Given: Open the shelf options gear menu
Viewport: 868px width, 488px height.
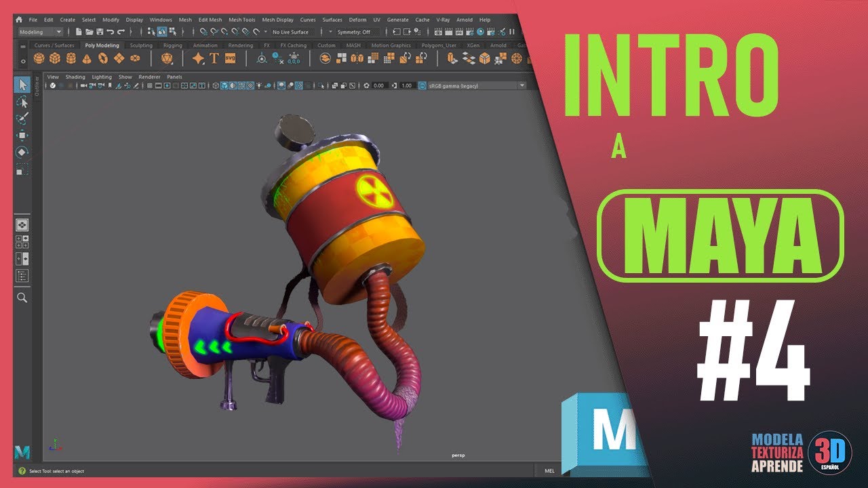Looking at the screenshot, I should pyautogui.click(x=23, y=61).
